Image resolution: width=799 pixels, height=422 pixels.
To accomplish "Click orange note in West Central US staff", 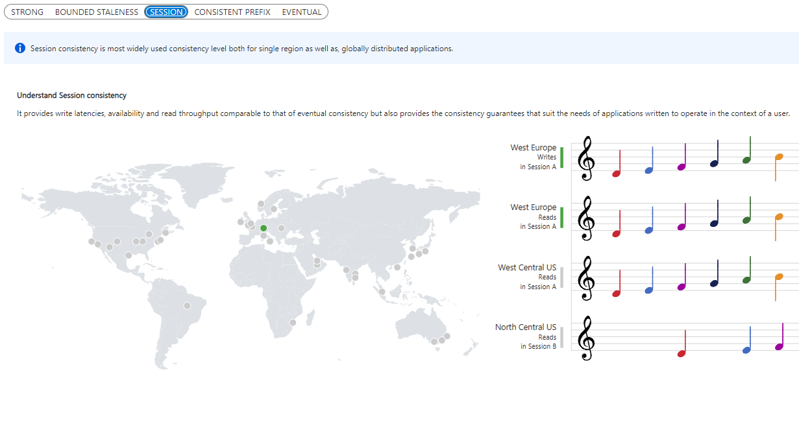I will pos(779,277).
